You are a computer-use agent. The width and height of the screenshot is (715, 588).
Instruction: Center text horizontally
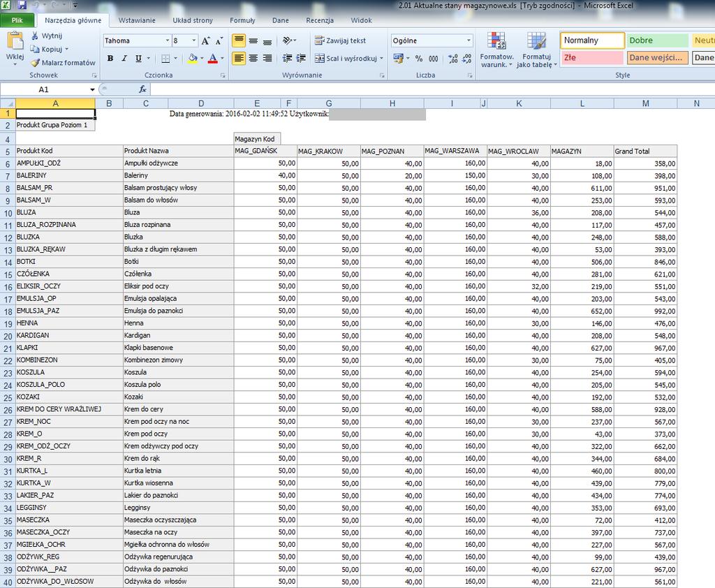tap(253, 59)
